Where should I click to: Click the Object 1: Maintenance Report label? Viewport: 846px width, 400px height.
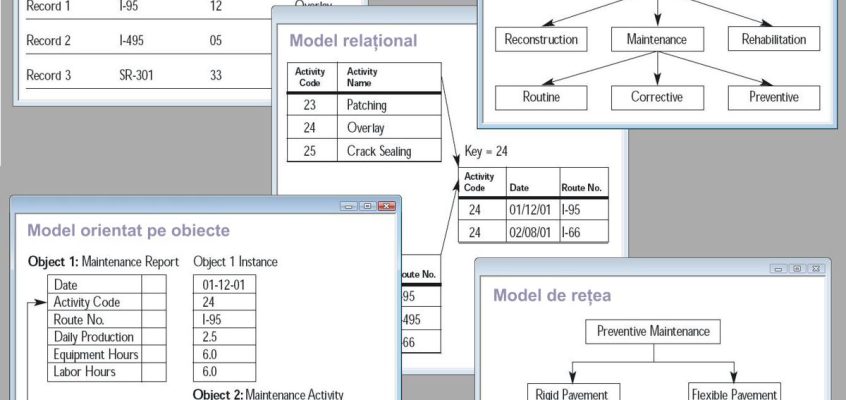pyautogui.click(x=103, y=262)
